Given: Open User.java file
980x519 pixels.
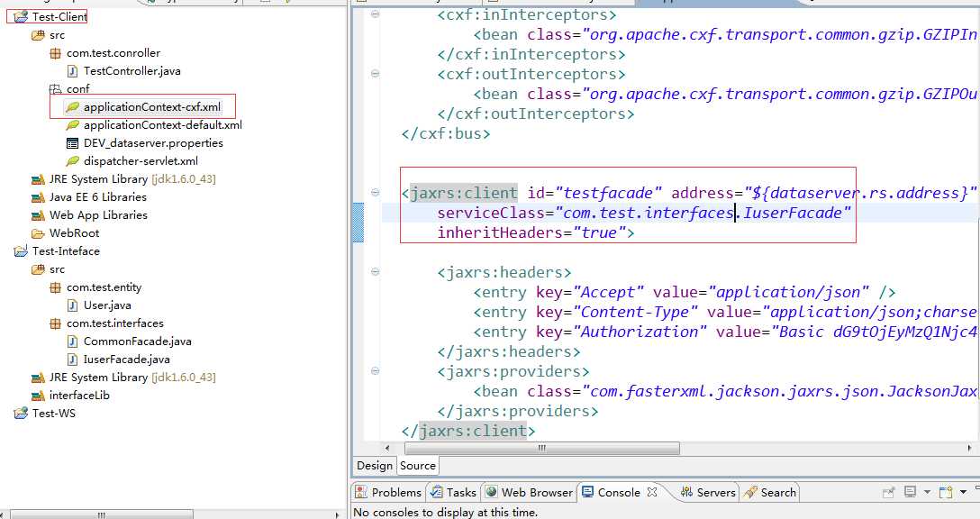Looking at the screenshot, I should point(107,305).
